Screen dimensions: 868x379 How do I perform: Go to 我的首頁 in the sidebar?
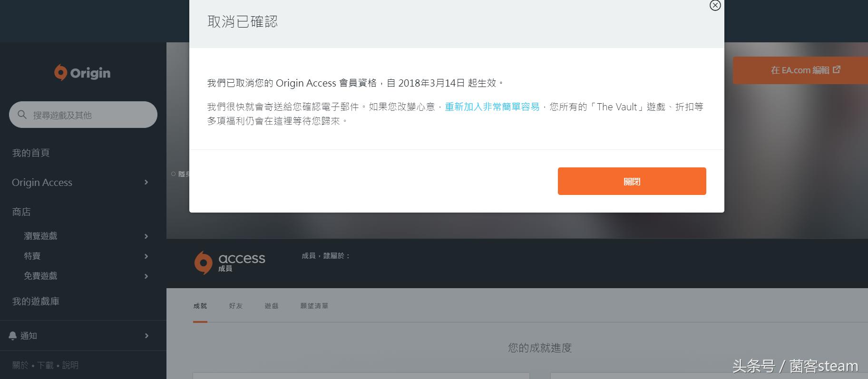coord(31,153)
